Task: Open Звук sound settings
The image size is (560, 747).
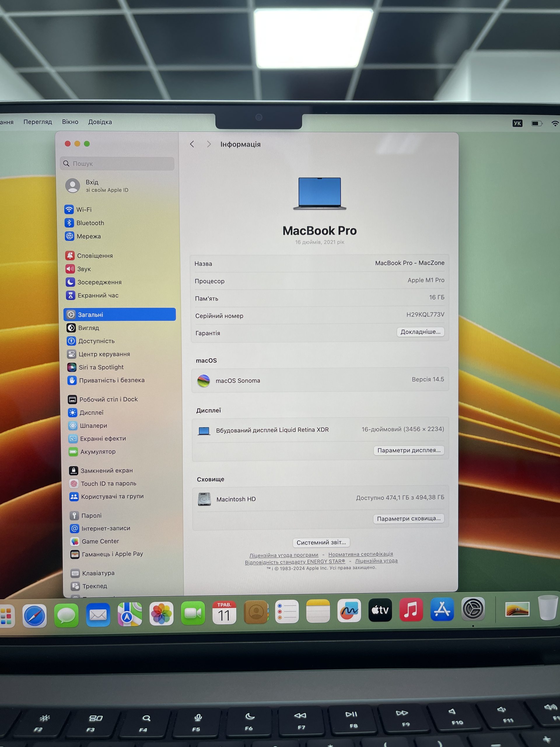Action: click(78, 269)
